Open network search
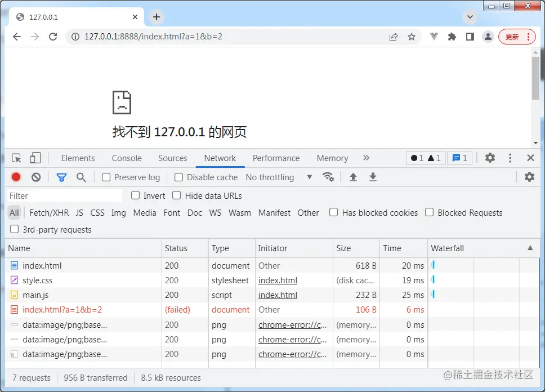This screenshot has height=392, width=545. 81,177
